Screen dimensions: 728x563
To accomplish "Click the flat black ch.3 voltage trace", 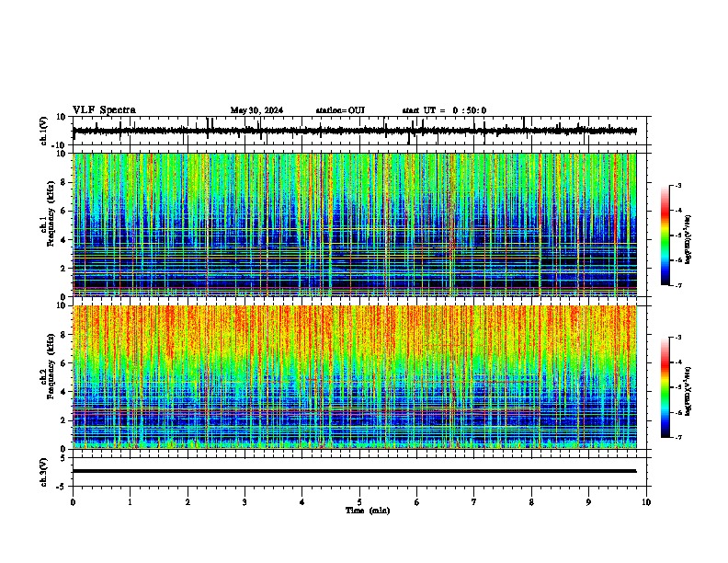I will [354, 471].
